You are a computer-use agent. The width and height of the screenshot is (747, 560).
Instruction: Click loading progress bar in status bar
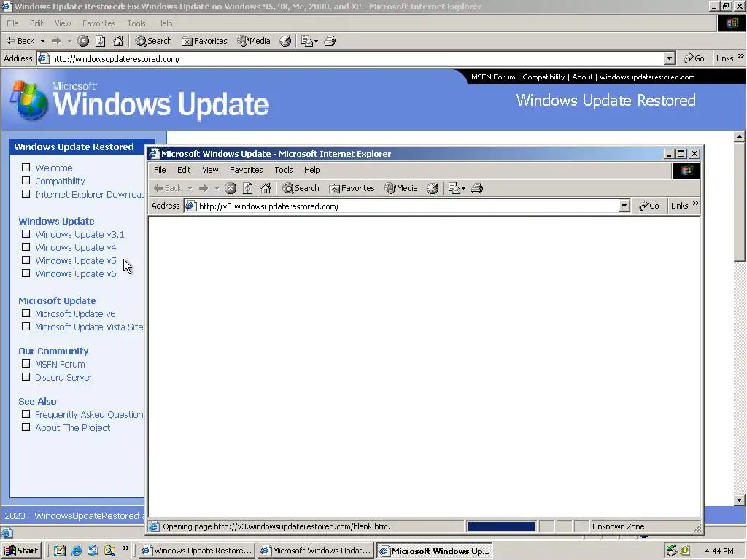click(501, 526)
